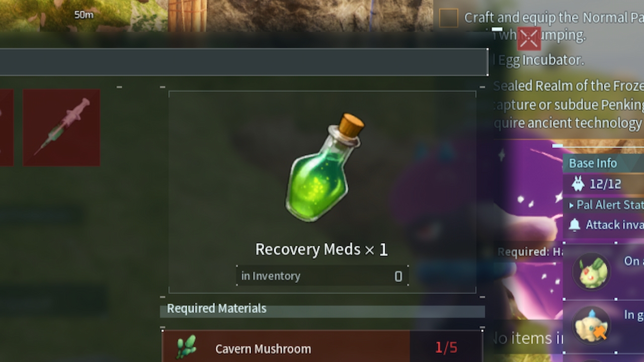
Task: Click the 1/5 mushroom quantity counter
Action: (446, 347)
